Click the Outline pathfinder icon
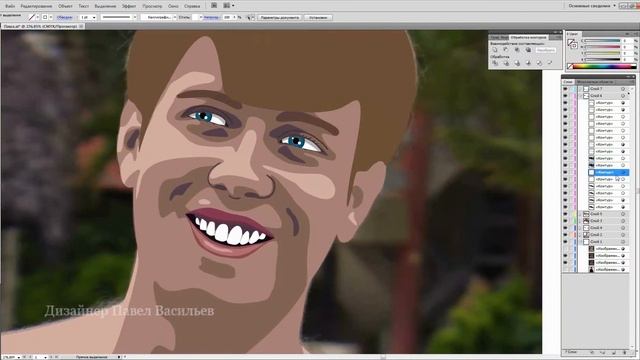The image size is (640, 360). click(539, 63)
